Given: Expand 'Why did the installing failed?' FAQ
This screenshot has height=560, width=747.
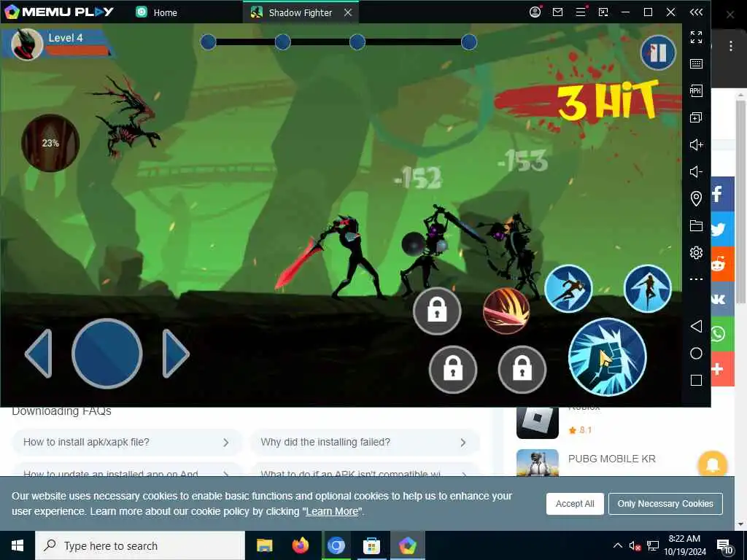Looking at the screenshot, I should [365, 443].
